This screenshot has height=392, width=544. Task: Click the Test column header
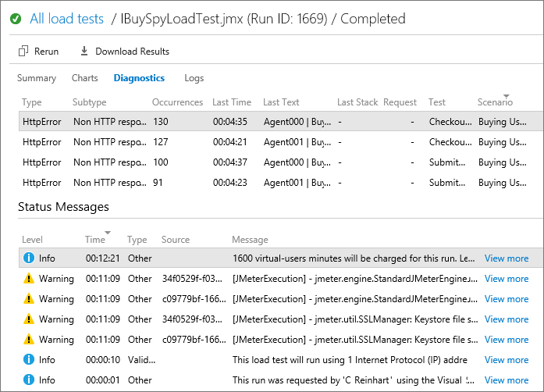(x=437, y=102)
